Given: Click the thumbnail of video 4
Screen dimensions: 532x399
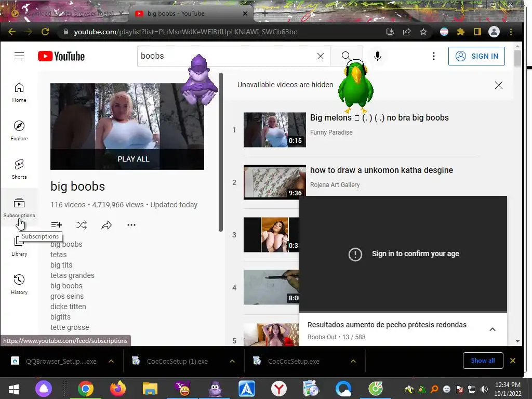Looking at the screenshot, I should click(271, 287).
